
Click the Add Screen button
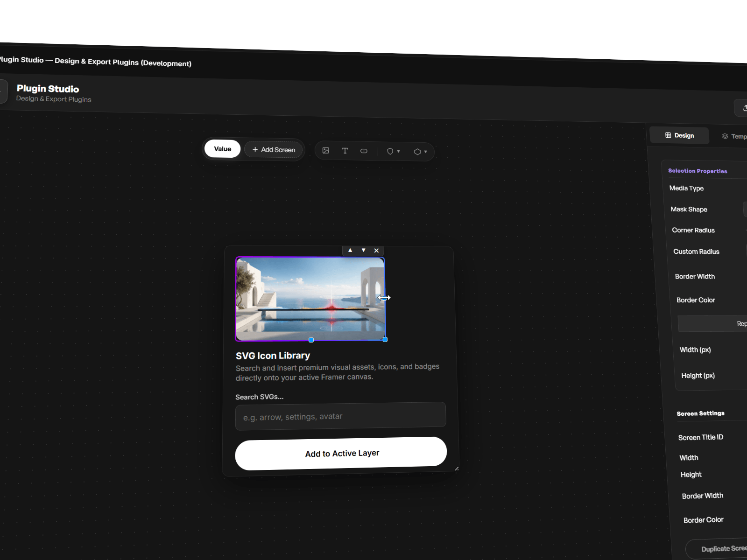pyautogui.click(x=274, y=149)
